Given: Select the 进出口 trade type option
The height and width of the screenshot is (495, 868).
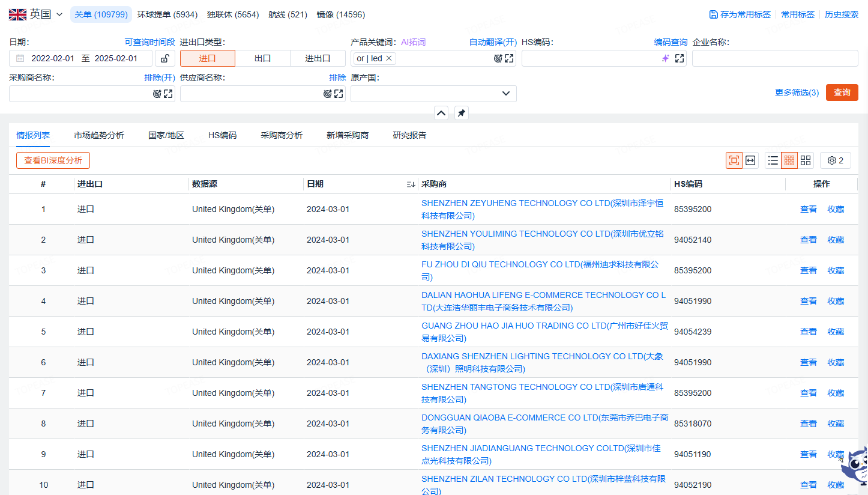Looking at the screenshot, I should tap(318, 58).
